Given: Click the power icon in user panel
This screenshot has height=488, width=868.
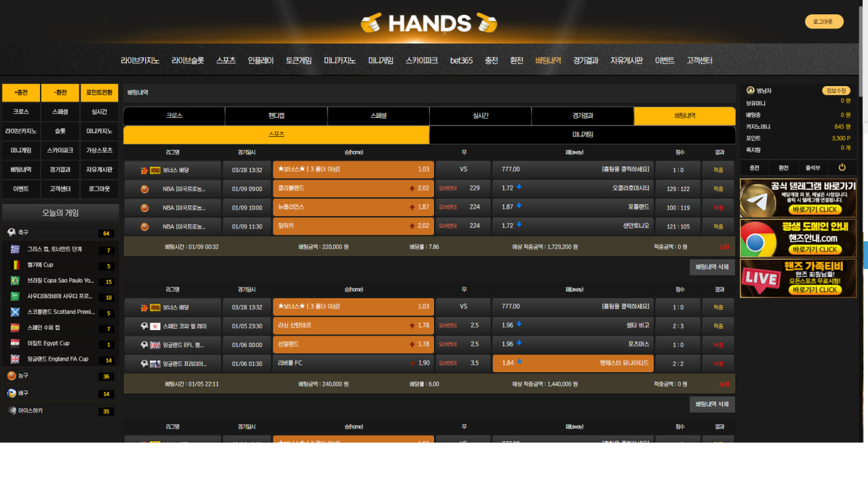Looking at the screenshot, I should coord(842,167).
